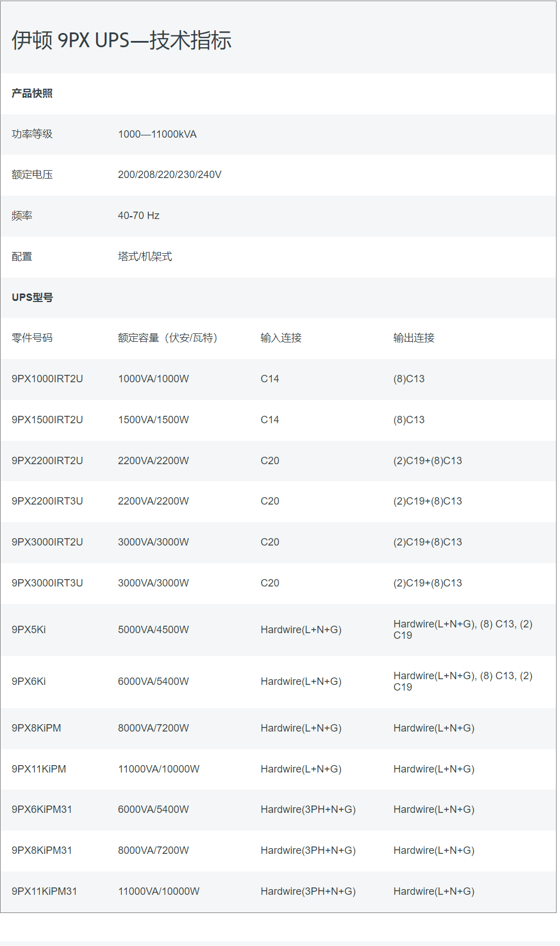Select part number 9PX11KiPM31

pos(44,891)
